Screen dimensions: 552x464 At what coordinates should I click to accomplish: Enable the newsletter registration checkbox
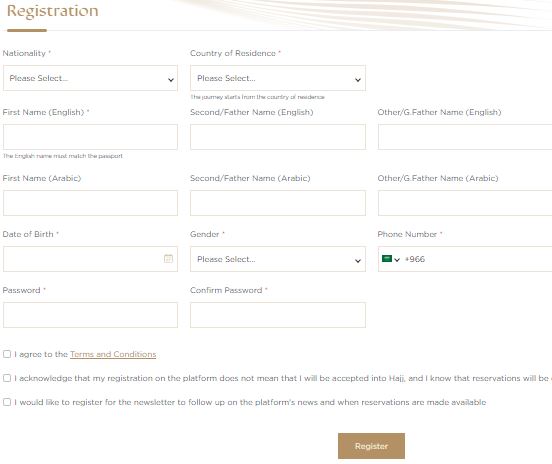point(7,402)
